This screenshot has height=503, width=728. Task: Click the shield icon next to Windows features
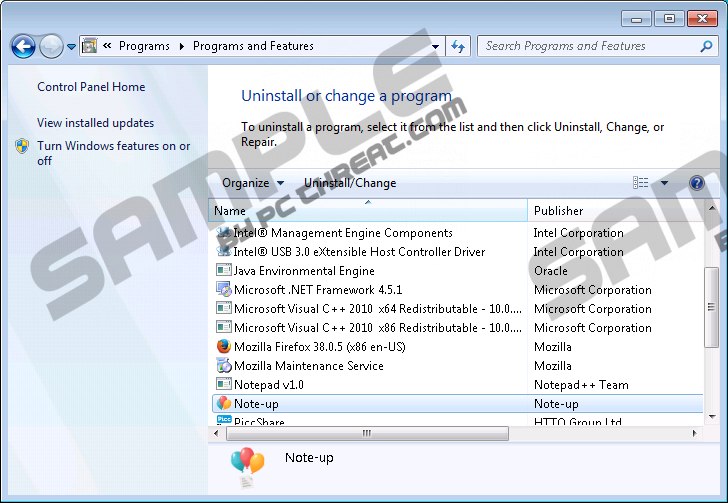pyautogui.click(x=22, y=146)
